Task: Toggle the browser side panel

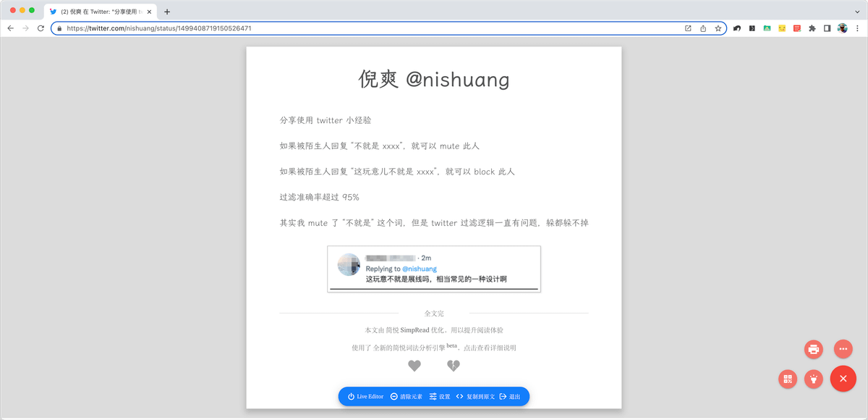Action: pyautogui.click(x=827, y=28)
